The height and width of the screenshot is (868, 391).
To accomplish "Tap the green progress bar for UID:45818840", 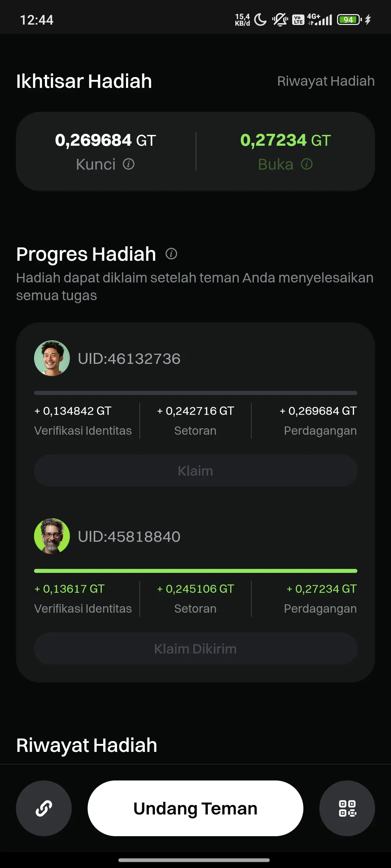I will pyautogui.click(x=195, y=571).
